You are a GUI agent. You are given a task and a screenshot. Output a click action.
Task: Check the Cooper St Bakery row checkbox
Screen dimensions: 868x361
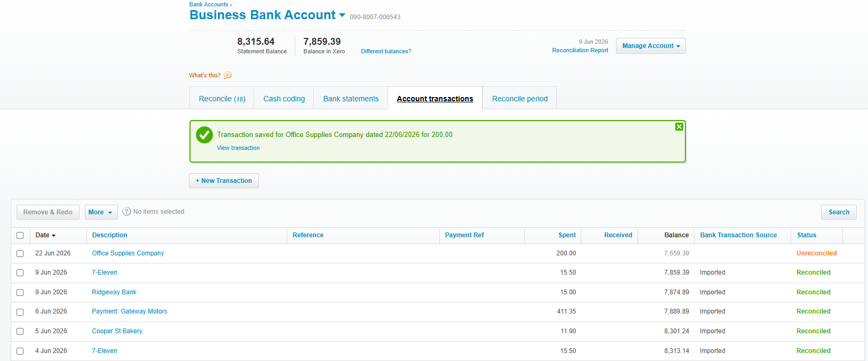(20, 332)
